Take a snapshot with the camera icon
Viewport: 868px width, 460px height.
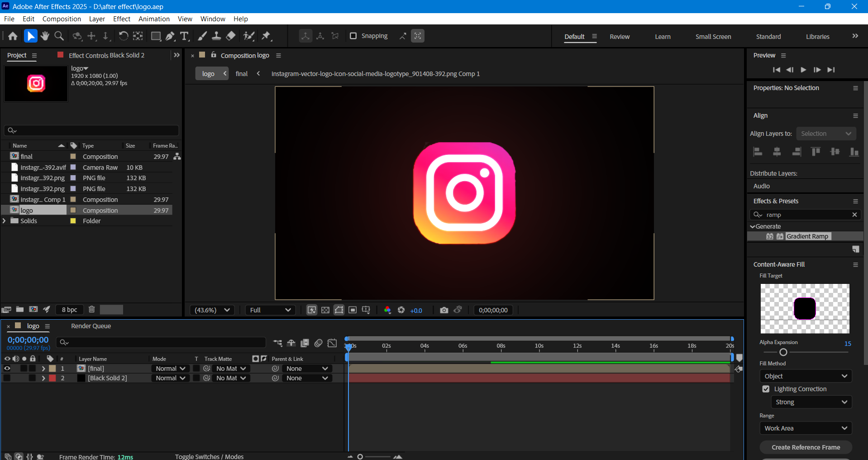(x=444, y=310)
